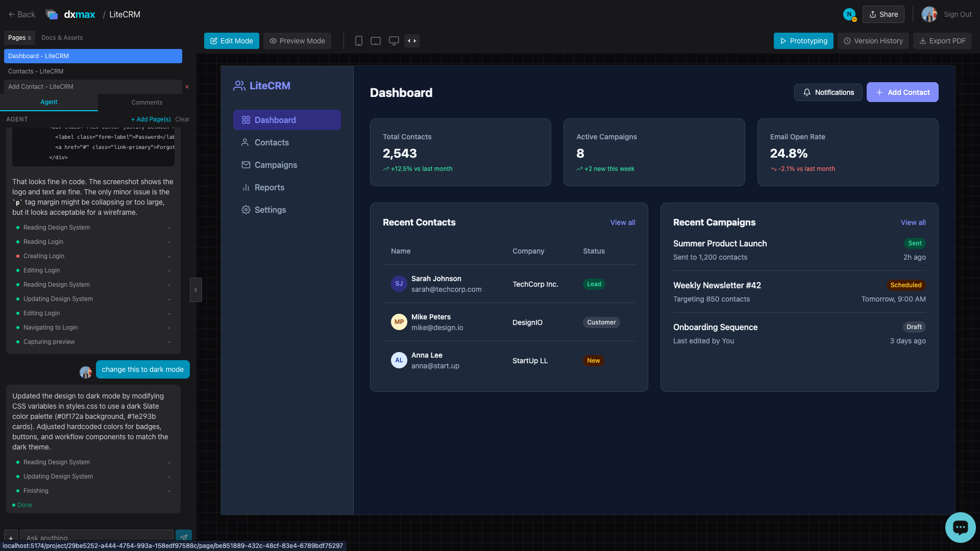980x551 pixels.
Task: View all Recent Campaigns
Action: click(x=913, y=222)
